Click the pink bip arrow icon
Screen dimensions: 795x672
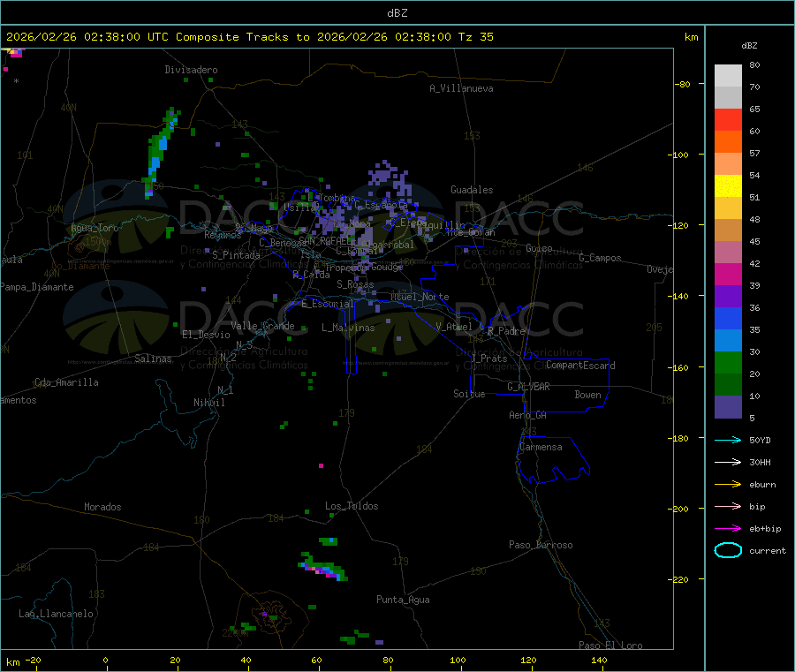(728, 506)
